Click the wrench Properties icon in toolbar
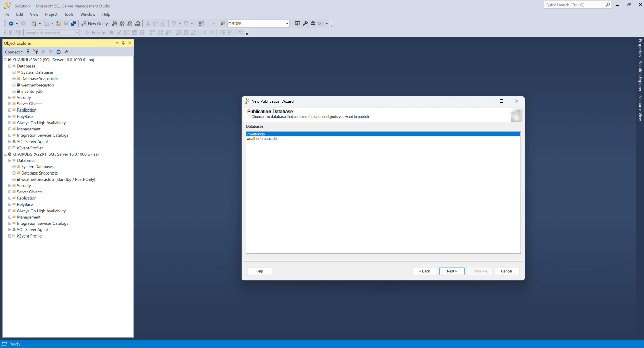644x348 pixels. [305, 24]
